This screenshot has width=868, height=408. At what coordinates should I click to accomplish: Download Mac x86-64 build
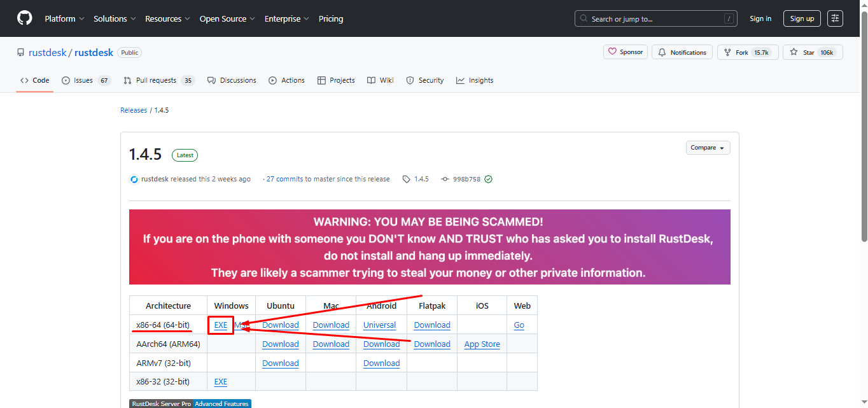tap(331, 325)
